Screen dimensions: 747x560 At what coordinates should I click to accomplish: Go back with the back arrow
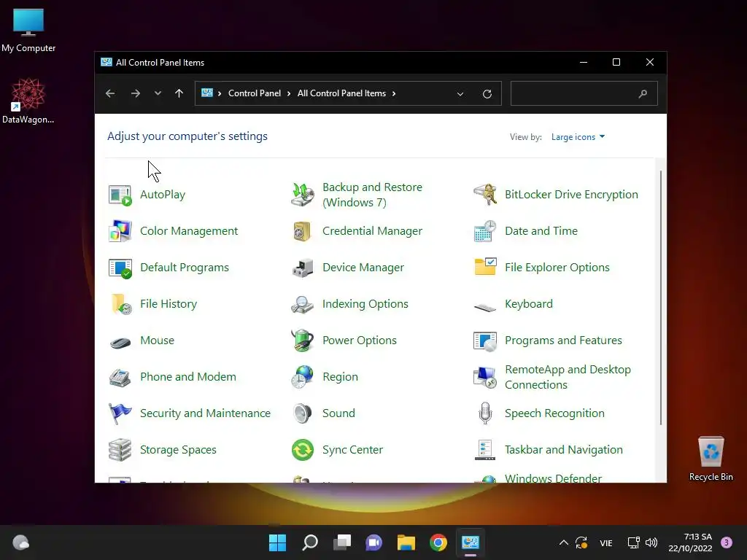[110, 93]
